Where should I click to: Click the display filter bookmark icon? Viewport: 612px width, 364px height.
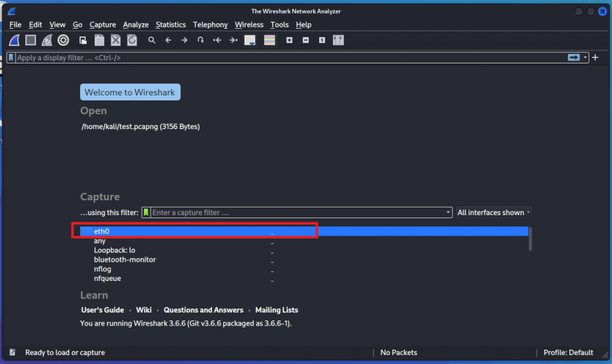click(x=11, y=58)
